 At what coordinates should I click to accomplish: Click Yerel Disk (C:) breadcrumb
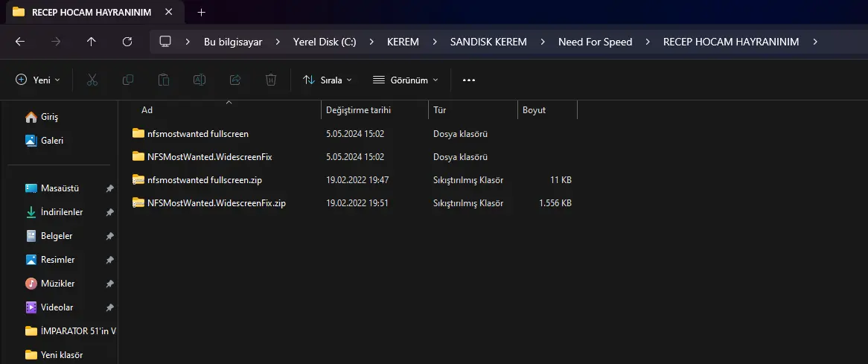[325, 42]
